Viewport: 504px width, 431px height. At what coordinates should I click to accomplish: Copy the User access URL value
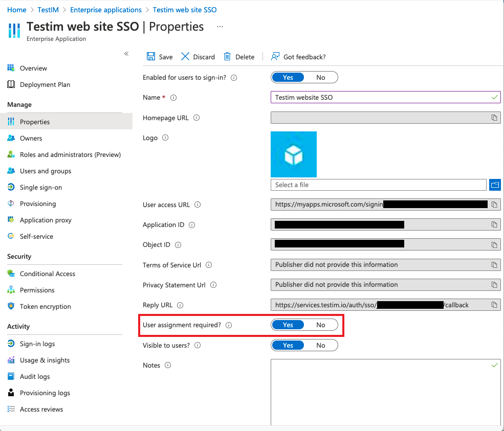(x=494, y=205)
